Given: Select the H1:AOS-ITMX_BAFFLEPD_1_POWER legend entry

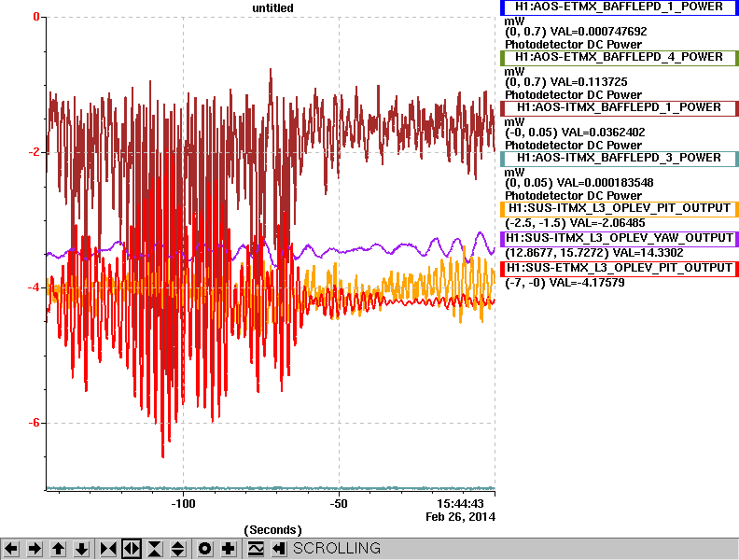Looking at the screenshot, I should tap(619, 108).
